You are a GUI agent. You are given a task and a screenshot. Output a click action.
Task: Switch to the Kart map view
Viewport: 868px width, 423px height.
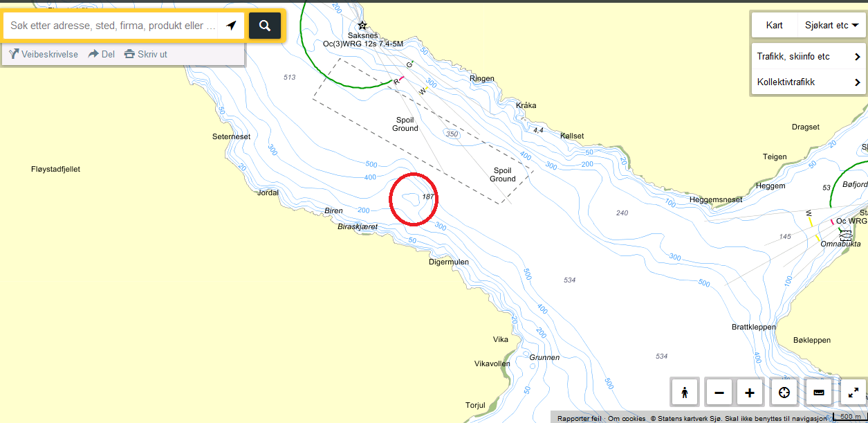(x=774, y=25)
